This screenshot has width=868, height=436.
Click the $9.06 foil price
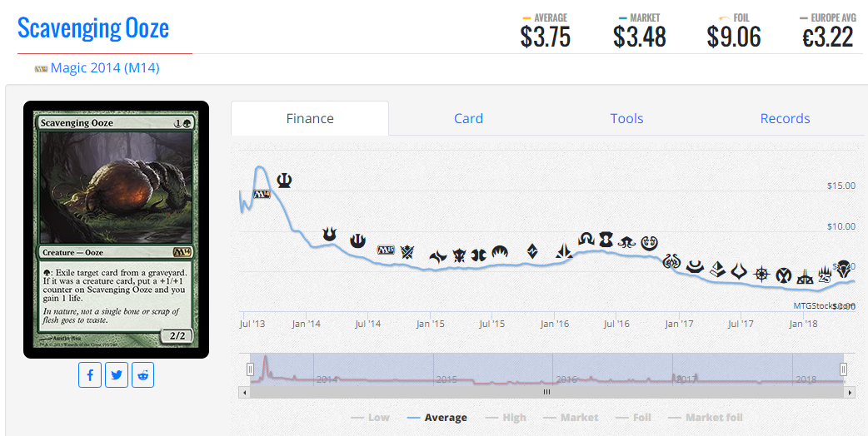[734, 37]
